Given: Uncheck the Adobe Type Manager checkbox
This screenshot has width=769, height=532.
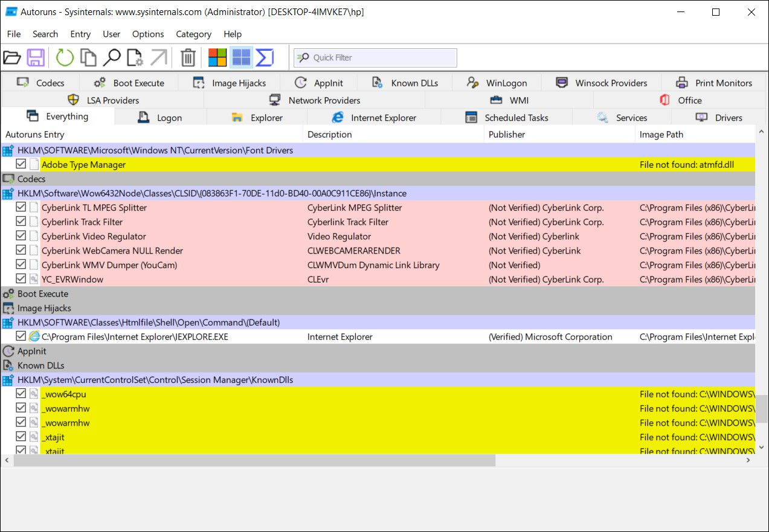Looking at the screenshot, I should click(21, 164).
